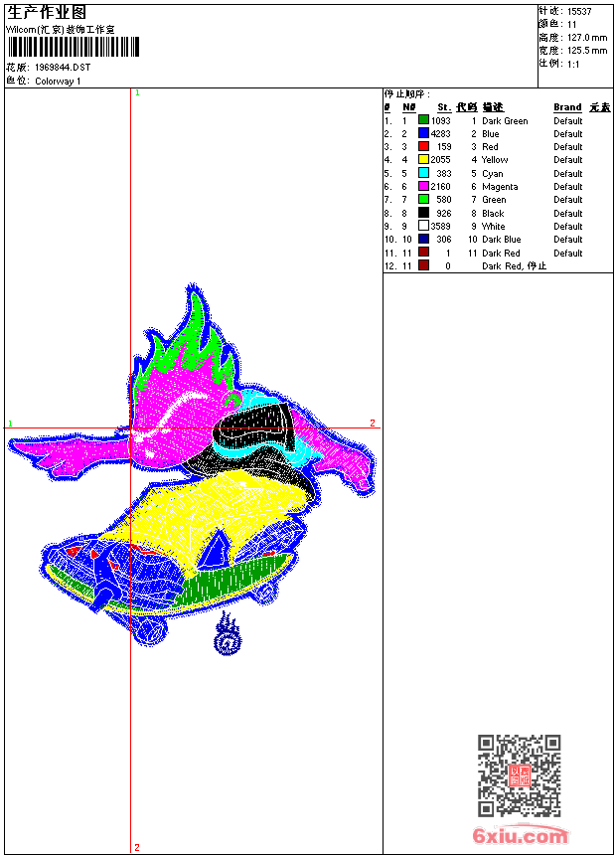The image size is (616, 855).
Task: Click the 'Cyan' description text
Action: [x=492, y=173]
